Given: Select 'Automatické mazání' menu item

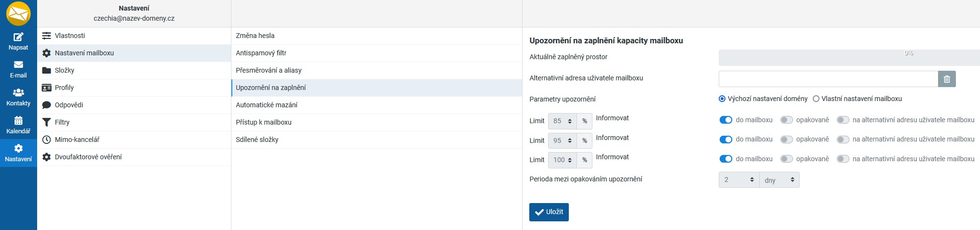Looking at the screenshot, I should pyautogui.click(x=266, y=105).
